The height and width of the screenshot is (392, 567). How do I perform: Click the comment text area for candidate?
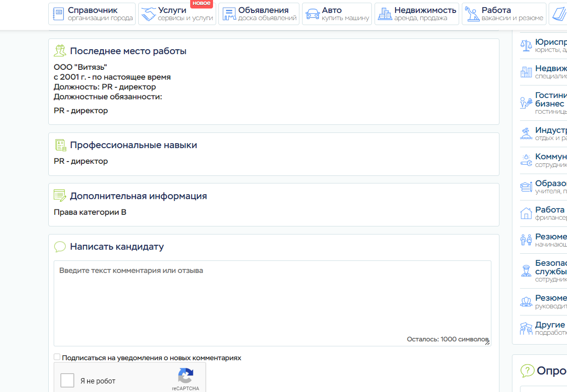[x=272, y=300]
